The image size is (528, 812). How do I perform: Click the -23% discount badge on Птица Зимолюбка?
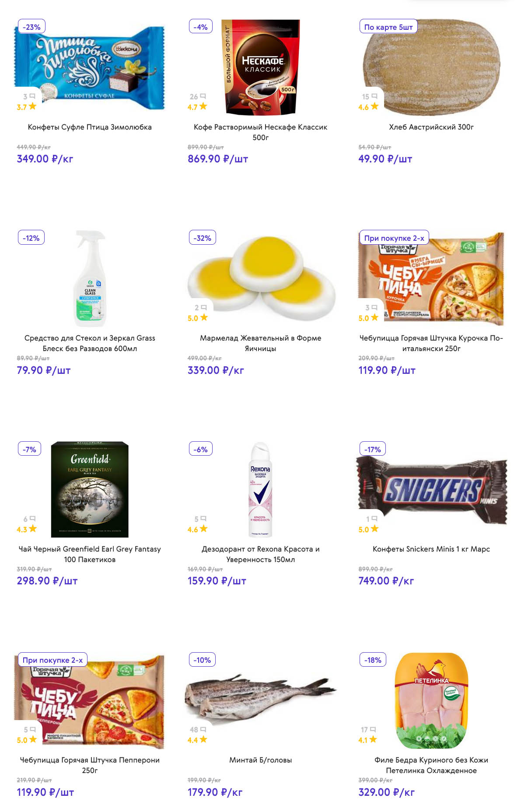31,27
